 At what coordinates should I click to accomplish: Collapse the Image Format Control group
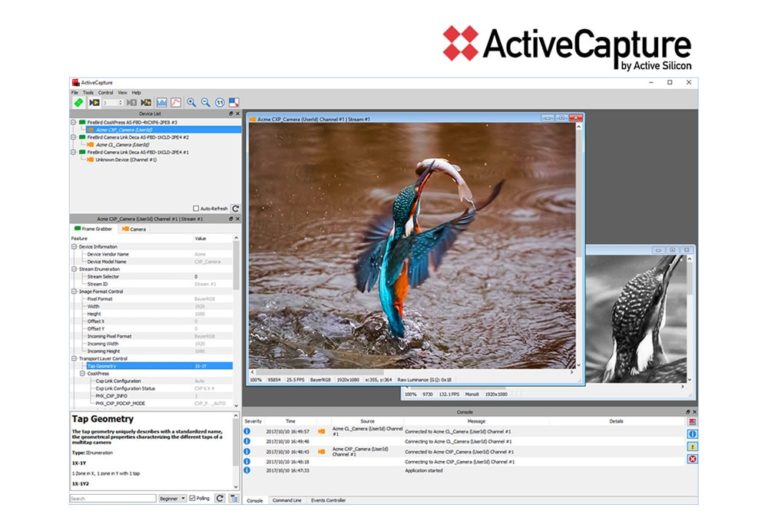[x=74, y=291]
